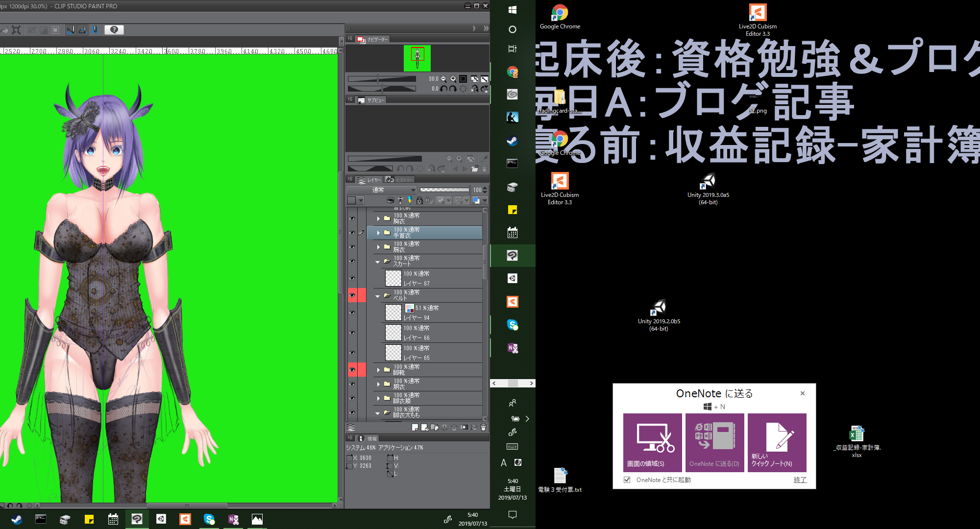The width and height of the screenshot is (980, 529).
Task: Click the help question mark button
Action: [114, 30]
